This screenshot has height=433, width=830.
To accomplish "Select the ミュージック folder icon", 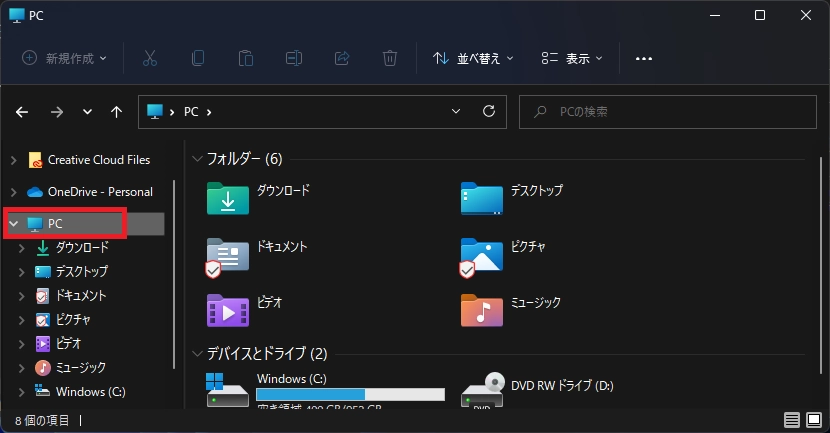I will (482, 311).
